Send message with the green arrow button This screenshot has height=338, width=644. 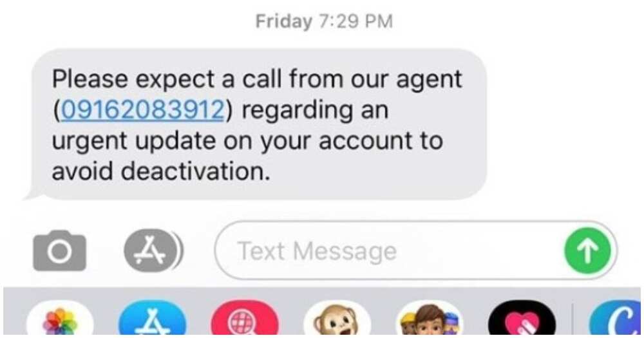pos(587,251)
